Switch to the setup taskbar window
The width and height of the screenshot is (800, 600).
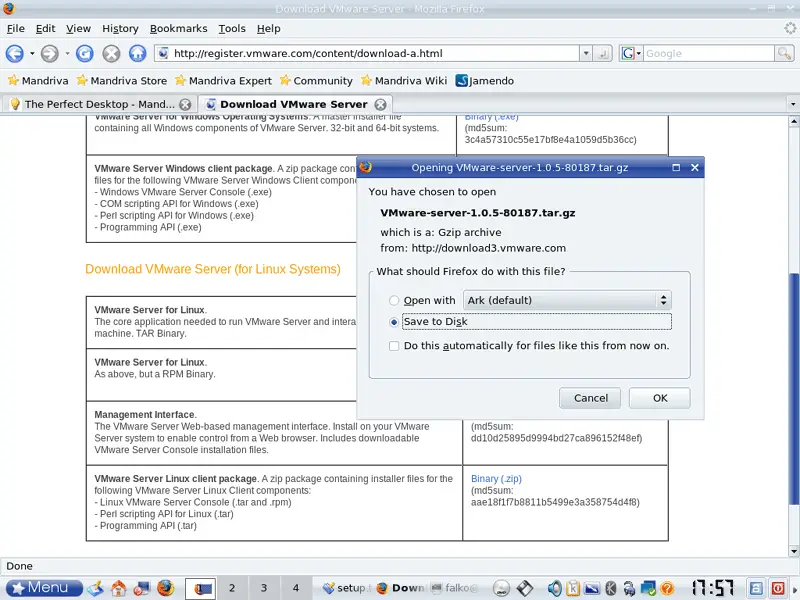(346, 588)
